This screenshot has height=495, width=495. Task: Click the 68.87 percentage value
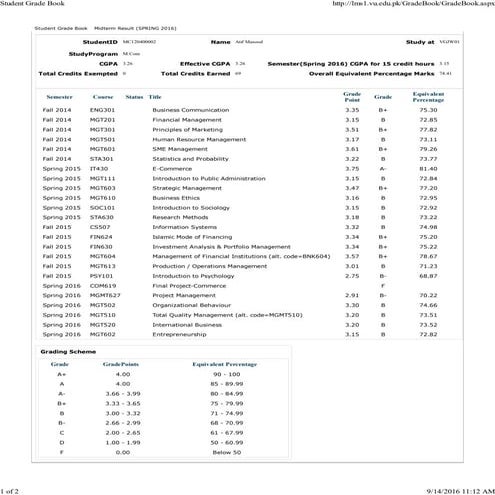pos(428,276)
